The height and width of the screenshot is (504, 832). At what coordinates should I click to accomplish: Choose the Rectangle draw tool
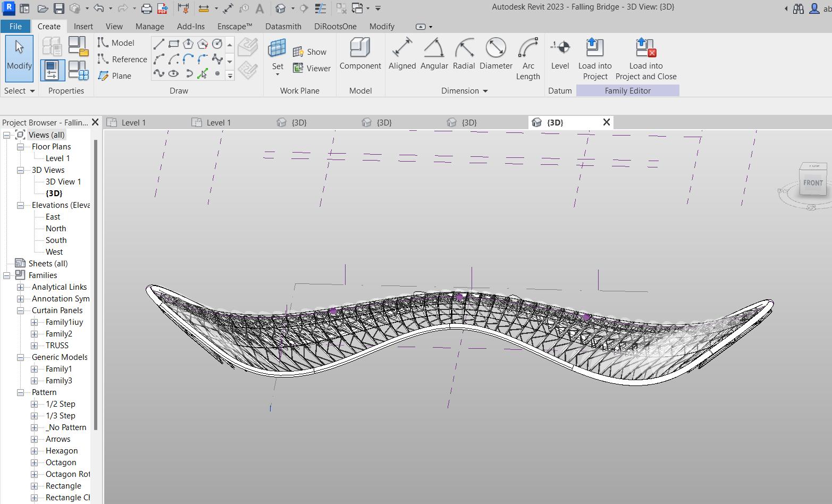(x=174, y=44)
